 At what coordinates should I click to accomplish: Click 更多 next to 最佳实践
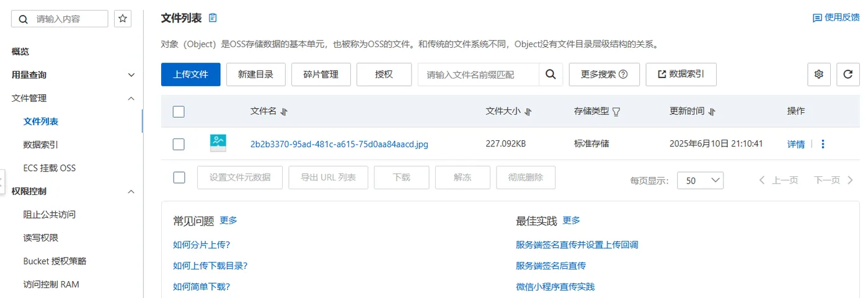pyautogui.click(x=571, y=220)
